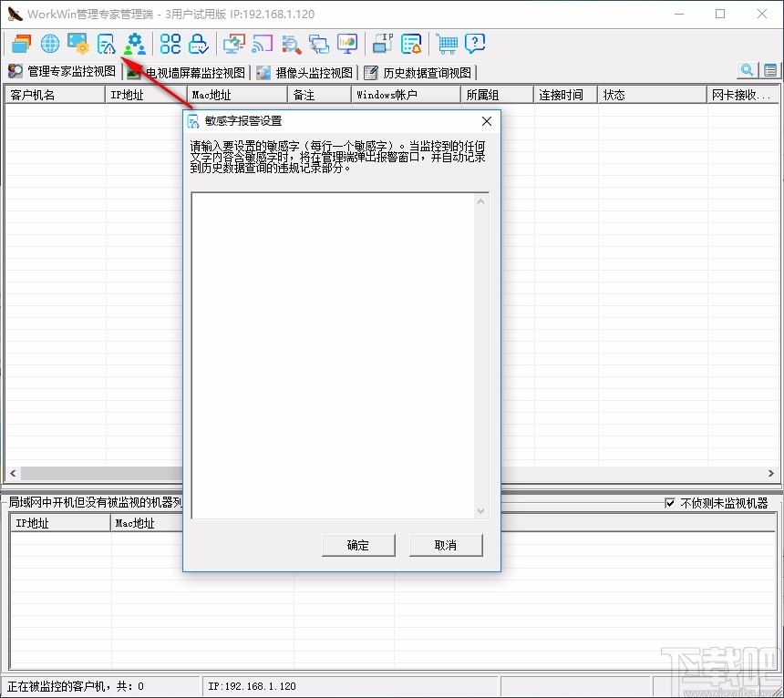784x698 pixels.
Task: Click the 连接时间 column header
Action: pyautogui.click(x=565, y=95)
